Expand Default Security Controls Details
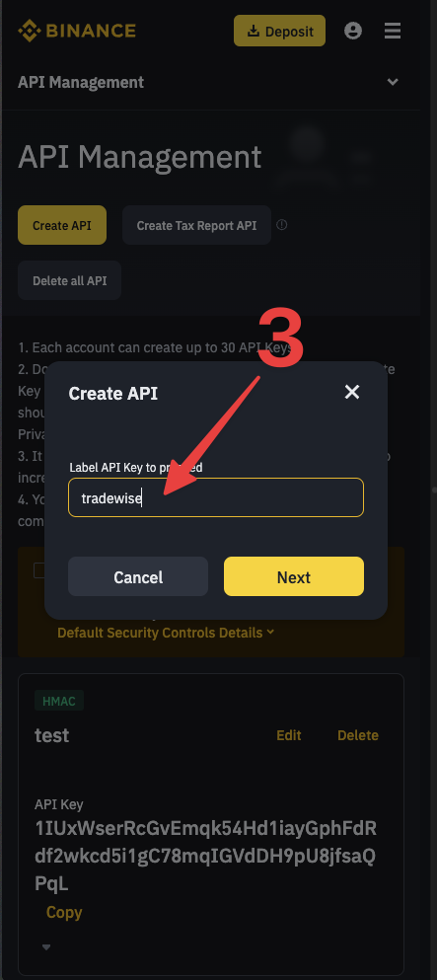The height and width of the screenshot is (980, 437). click(x=166, y=633)
